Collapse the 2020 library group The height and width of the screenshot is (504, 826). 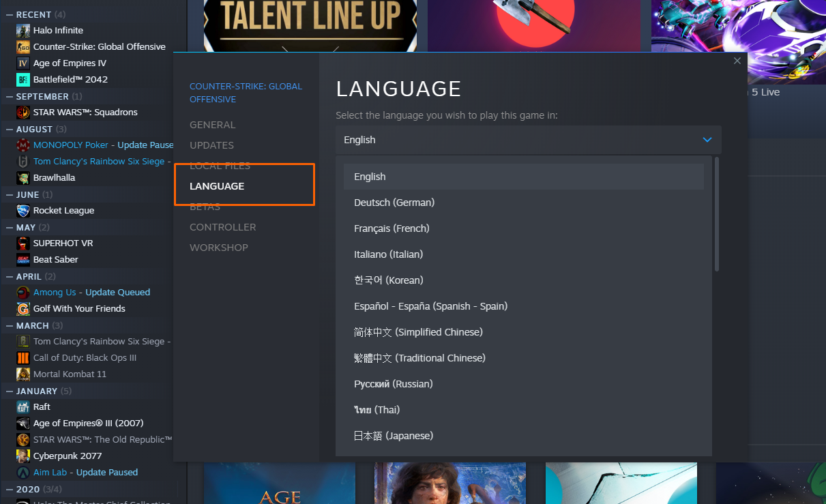click(x=10, y=490)
